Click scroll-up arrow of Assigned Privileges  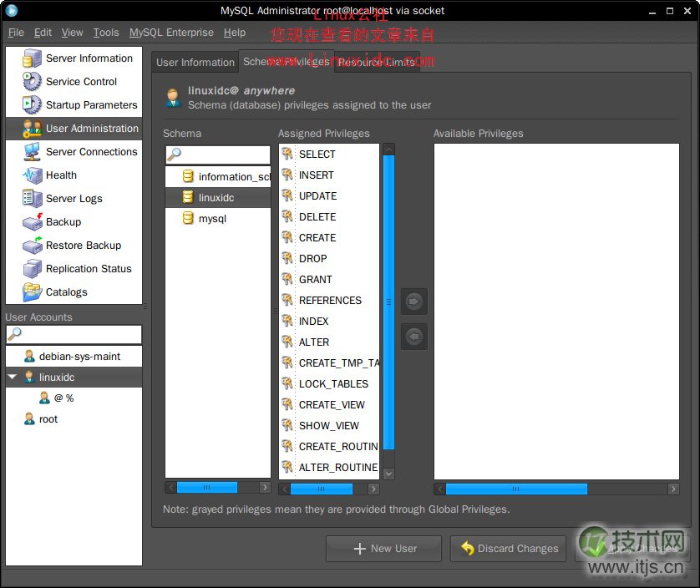(x=388, y=150)
